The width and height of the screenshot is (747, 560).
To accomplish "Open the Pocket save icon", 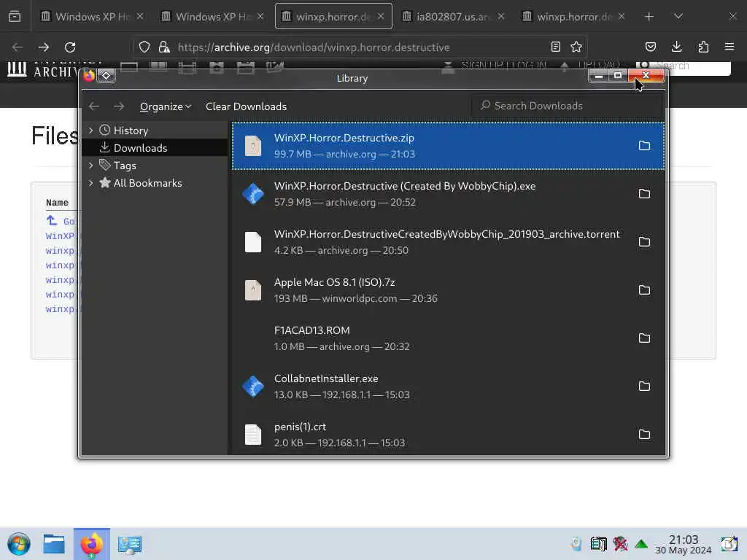I will (x=650, y=47).
